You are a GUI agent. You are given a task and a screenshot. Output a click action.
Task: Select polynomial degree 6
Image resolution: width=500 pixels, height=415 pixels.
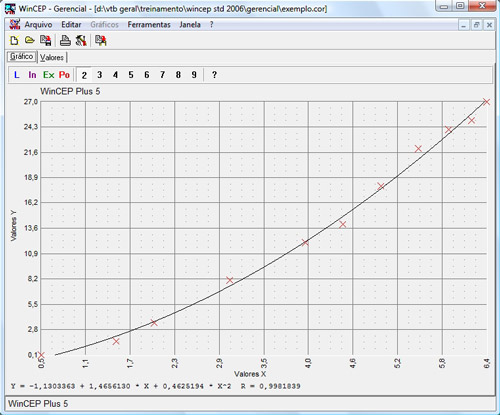[147, 75]
